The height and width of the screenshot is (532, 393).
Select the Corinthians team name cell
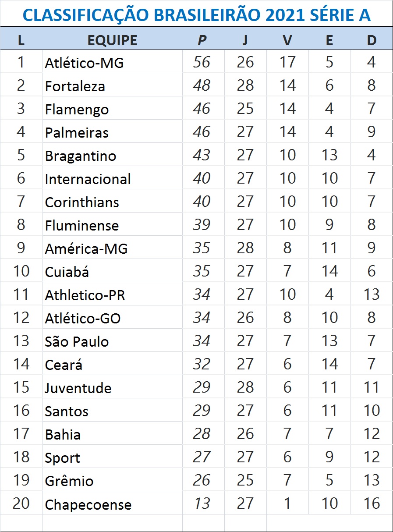click(82, 202)
